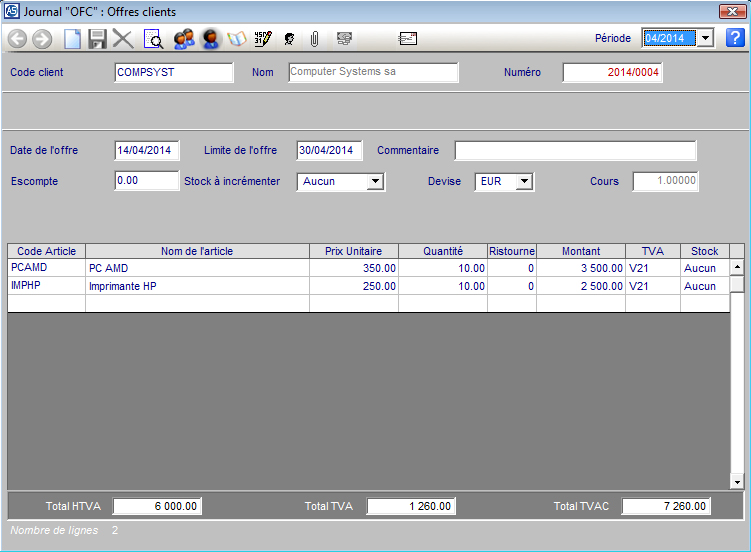Click the open book icon in toolbar
The height and width of the screenshot is (552, 751).
click(x=237, y=39)
